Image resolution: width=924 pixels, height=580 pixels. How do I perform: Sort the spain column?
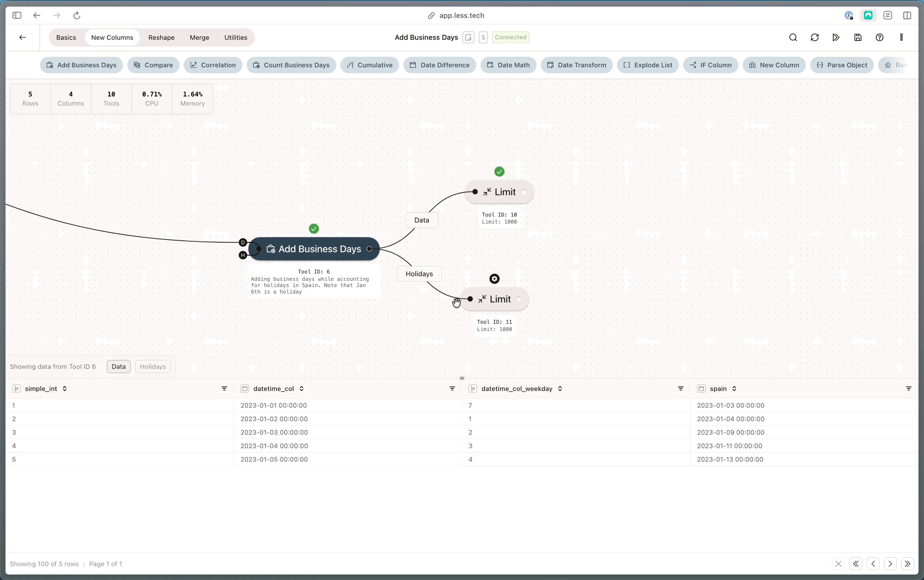(x=734, y=389)
